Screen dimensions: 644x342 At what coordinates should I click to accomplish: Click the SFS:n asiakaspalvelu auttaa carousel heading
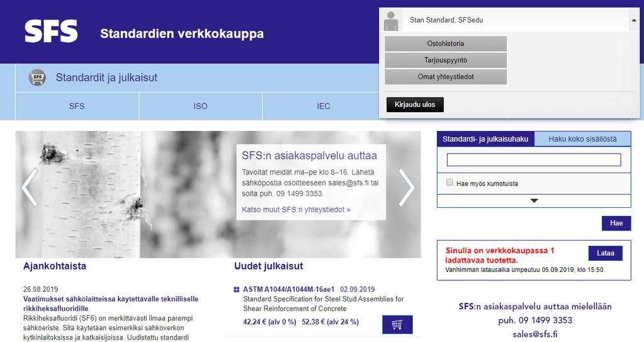point(309,156)
